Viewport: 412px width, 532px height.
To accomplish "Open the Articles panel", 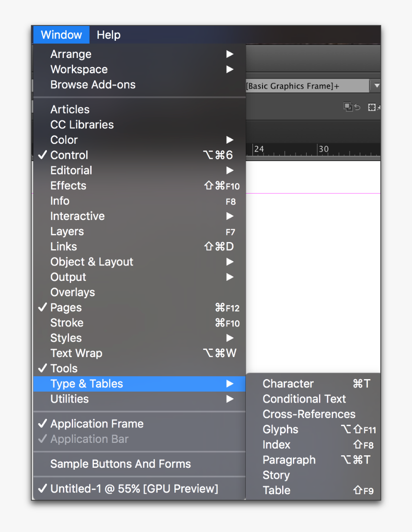I will point(139,109).
